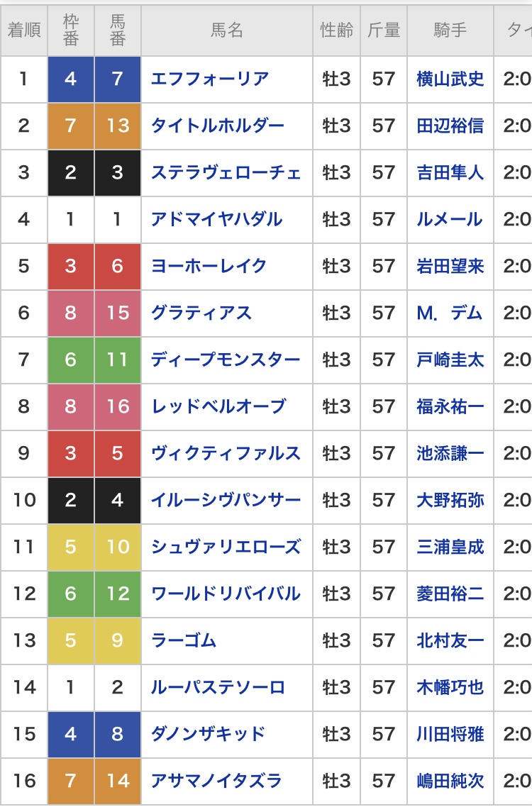Select the horse ラーゴム
Image resolution: width=532 pixels, height=807 pixels.
[183, 641]
